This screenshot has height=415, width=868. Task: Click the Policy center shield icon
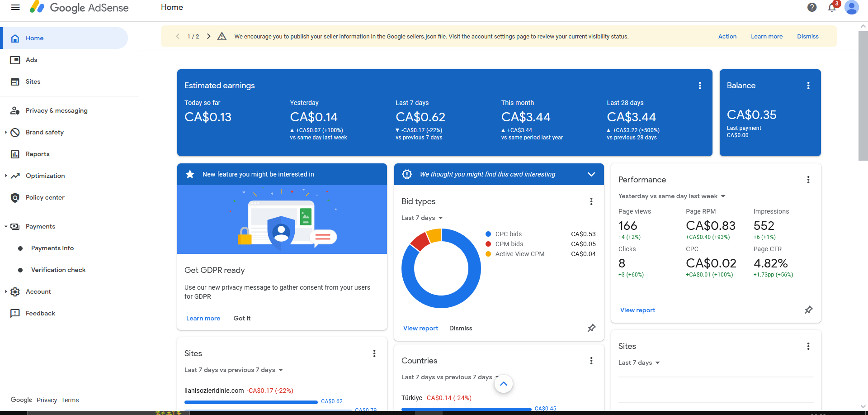15,197
